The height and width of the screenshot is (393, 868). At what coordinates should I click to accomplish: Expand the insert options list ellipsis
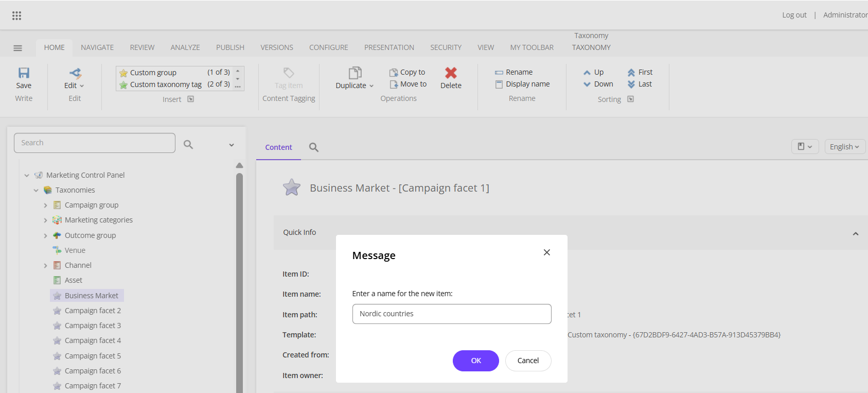click(238, 87)
